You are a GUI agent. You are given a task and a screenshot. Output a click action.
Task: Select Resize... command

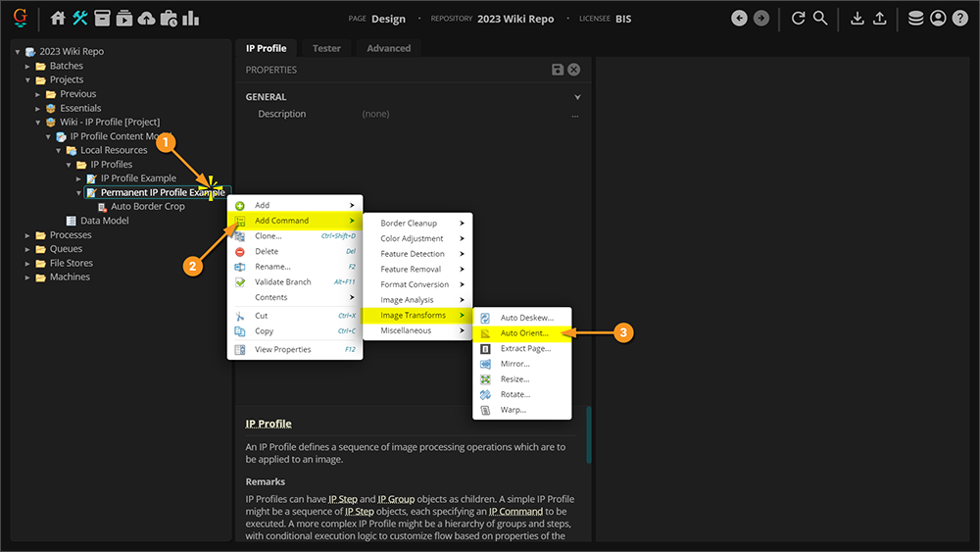522,379
